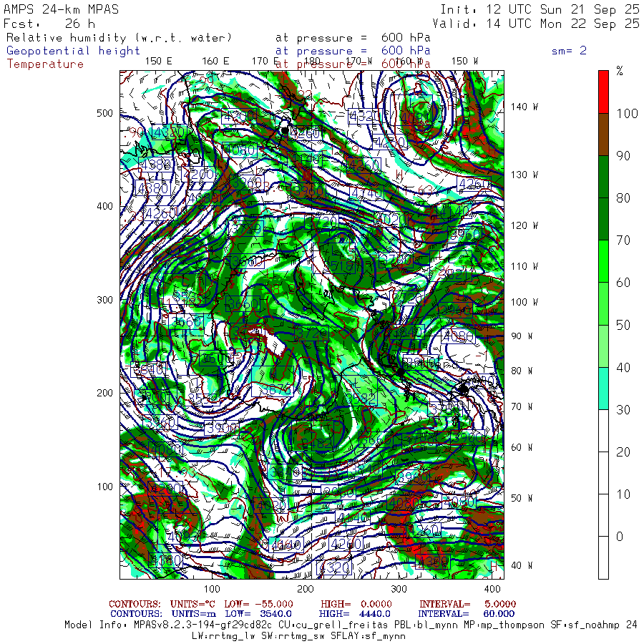Click the "Init: 12 UTC Sun 21 Sep 25" line
Screen dimensions: 644x644
[x=540, y=10]
